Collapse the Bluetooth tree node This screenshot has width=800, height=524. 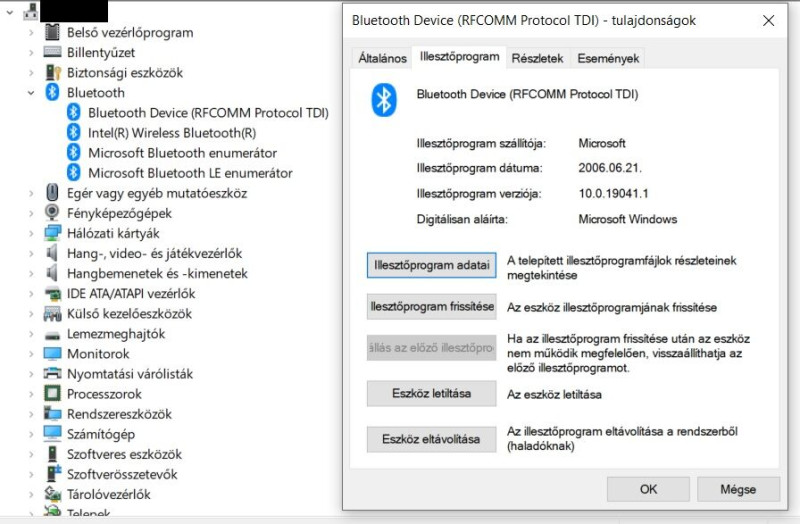pos(31,93)
